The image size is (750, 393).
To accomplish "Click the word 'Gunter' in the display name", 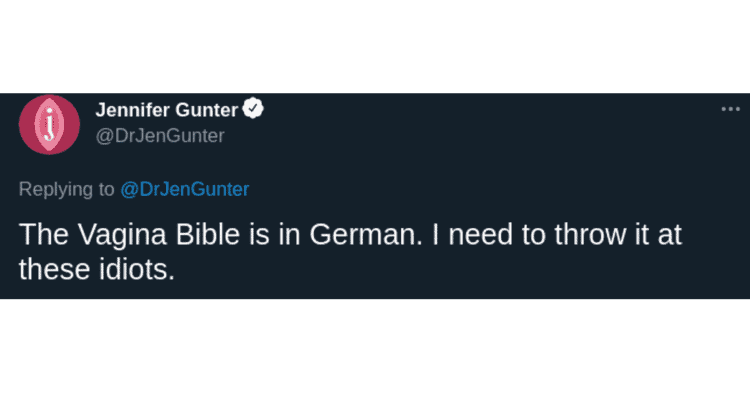I will point(206,110).
